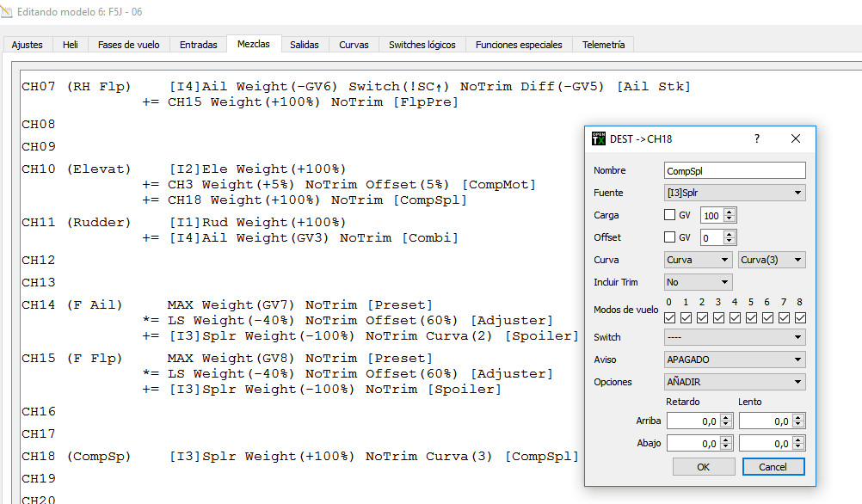
Task: Enable the GV checkbox for Carga
Action: point(670,215)
